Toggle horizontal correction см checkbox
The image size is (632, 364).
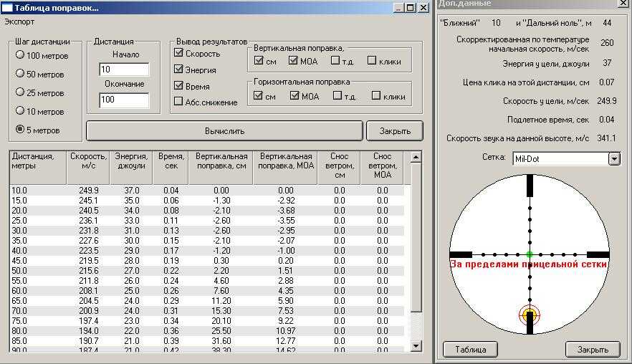259,96
